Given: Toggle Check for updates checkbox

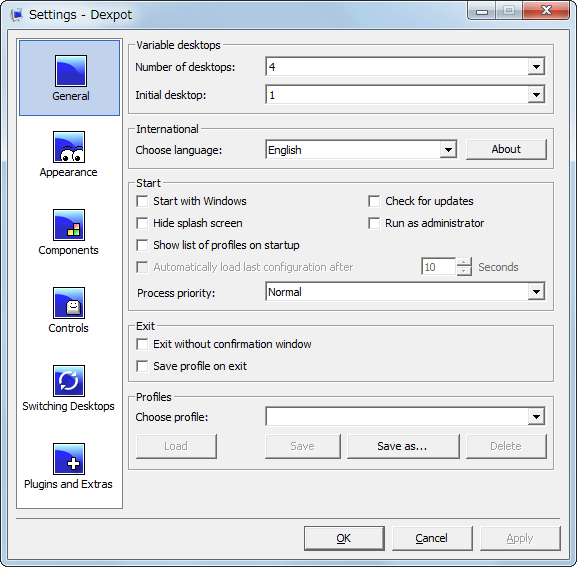Looking at the screenshot, I should [374, 201].
